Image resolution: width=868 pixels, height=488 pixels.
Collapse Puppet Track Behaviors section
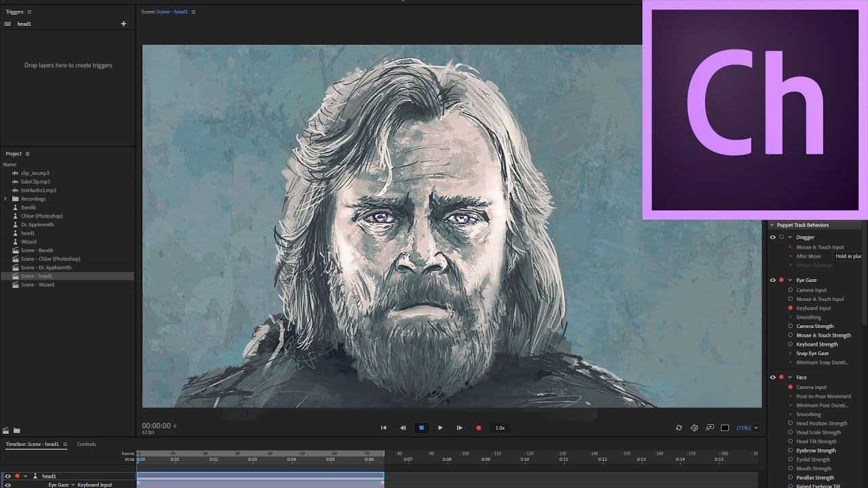[x=772, y=225]
